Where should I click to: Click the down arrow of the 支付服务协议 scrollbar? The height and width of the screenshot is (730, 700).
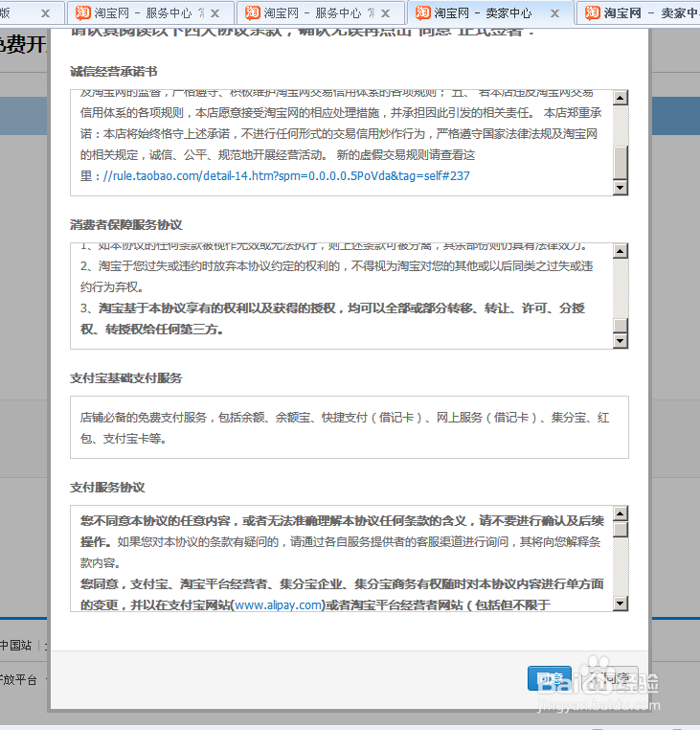[x=621, y=604]
